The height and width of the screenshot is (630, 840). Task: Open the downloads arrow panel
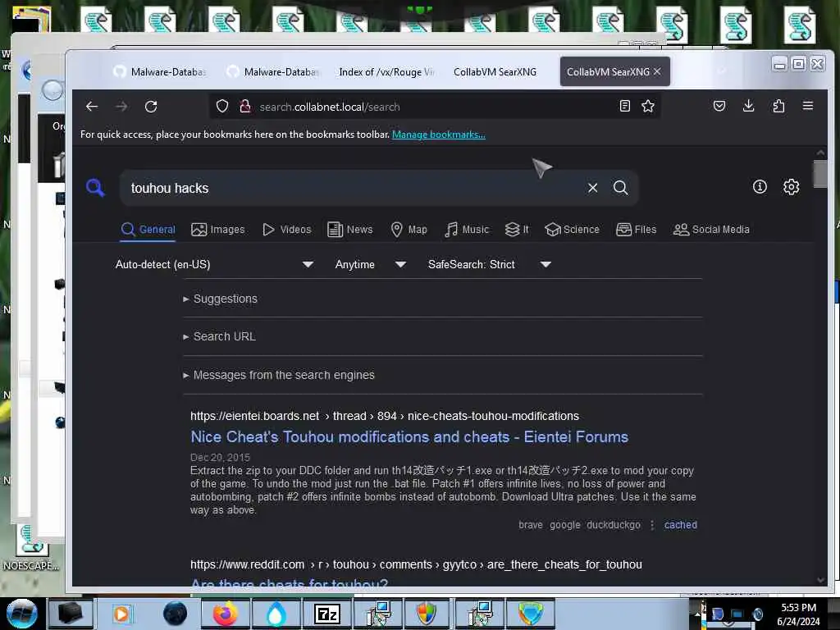pyautogui.click(x=749, y=106)
